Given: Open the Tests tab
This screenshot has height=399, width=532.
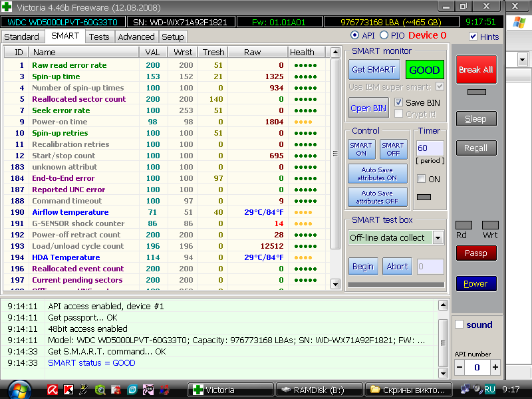Looking at the screenshot, I should click(99, 37).
